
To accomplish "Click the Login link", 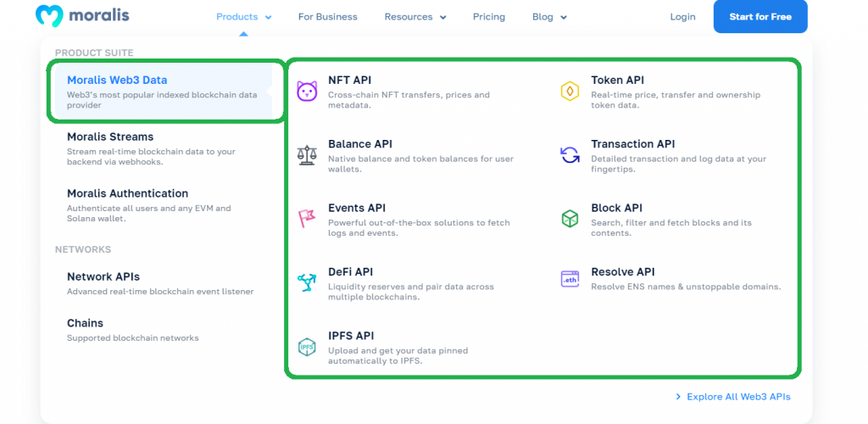I will (x=682, y=17).
